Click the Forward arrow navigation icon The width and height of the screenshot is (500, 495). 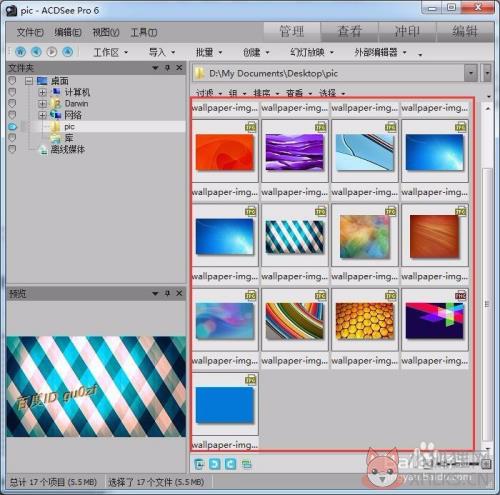pyautogui.click(x=52, y=52)
